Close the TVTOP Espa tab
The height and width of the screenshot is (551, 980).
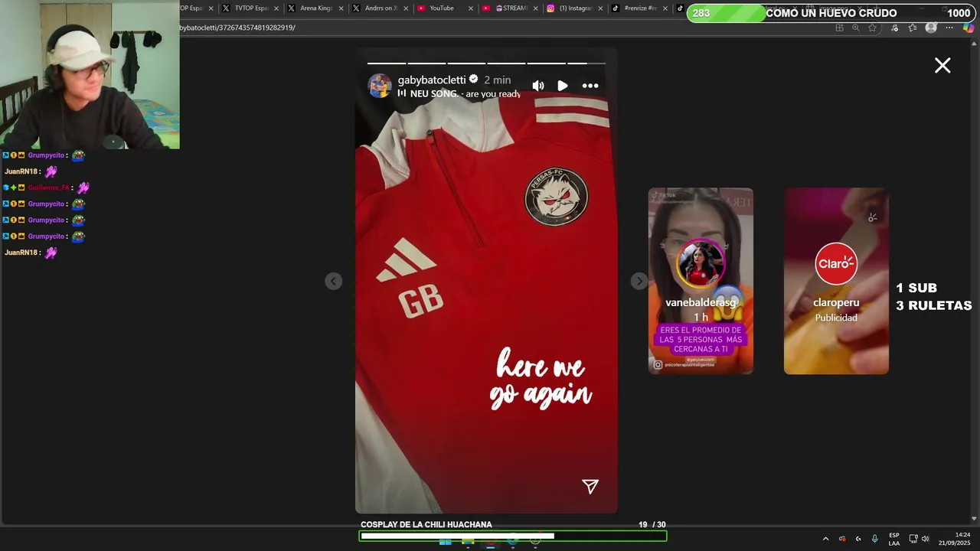click(x=276, y=8)
